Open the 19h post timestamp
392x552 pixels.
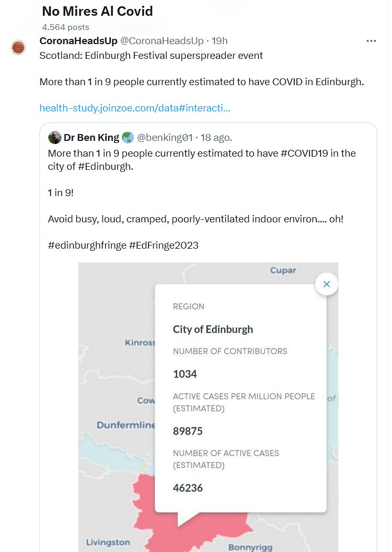219,41
